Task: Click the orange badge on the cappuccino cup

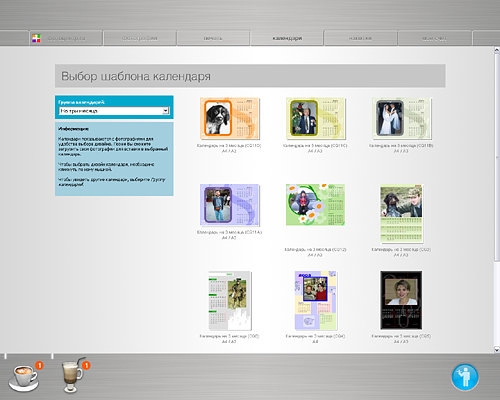Action: coord(39,365)
